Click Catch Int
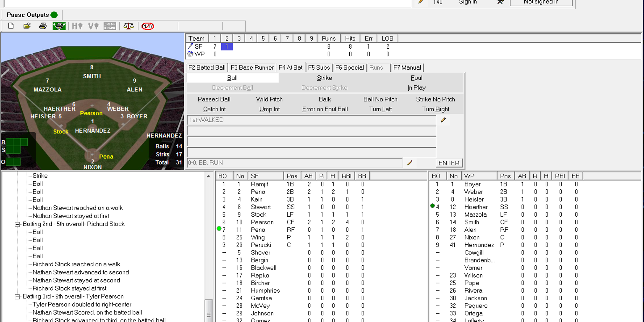 (214, 109)
